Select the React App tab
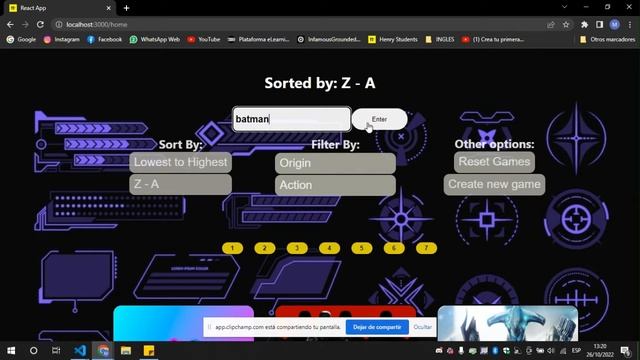 point(60,8)
